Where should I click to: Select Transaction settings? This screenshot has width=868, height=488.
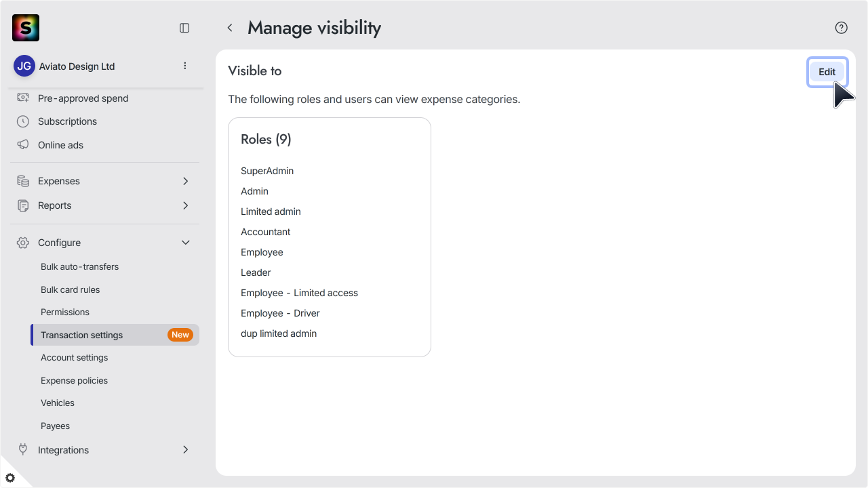[x=115, y=335]
